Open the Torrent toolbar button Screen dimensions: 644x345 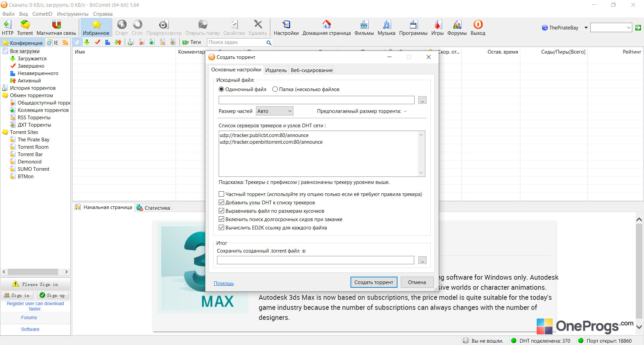point(25,27)
